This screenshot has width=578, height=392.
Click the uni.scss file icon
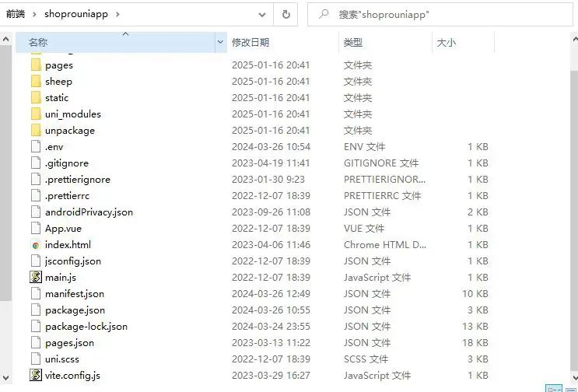pos(36,359)
